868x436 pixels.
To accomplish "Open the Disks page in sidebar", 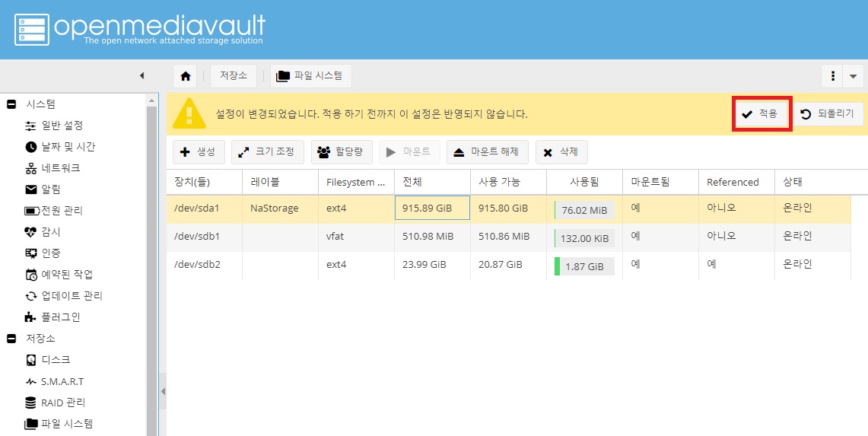I will point(55,359).
